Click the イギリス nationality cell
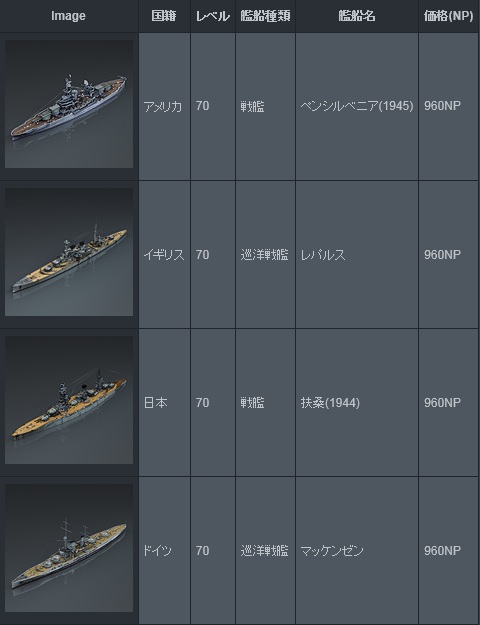The height and width of the screenshot is (625, 480). [x=164, y=255]
